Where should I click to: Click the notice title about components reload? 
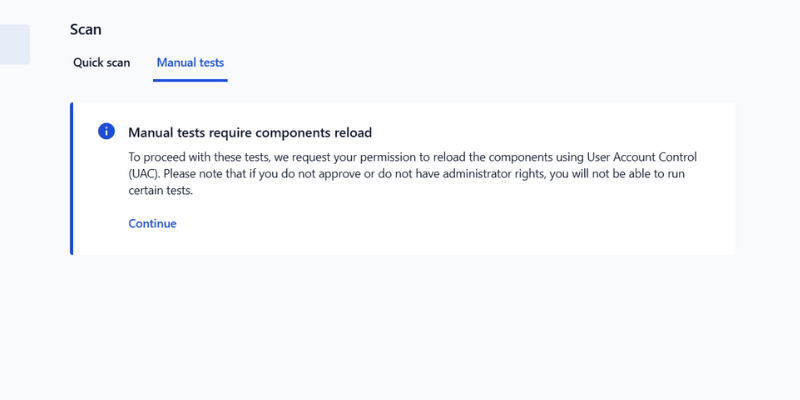pyautogui.click(x=250, y=133)
